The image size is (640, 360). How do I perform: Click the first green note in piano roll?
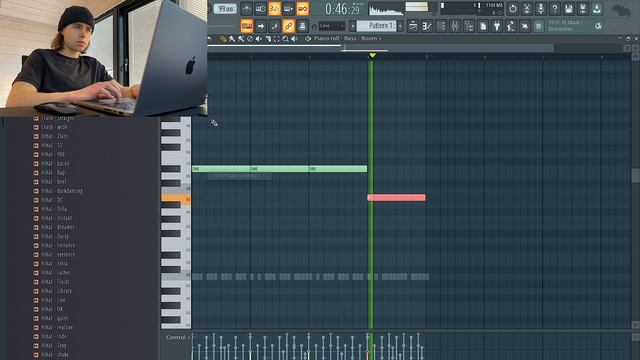[x=221, y=169]
